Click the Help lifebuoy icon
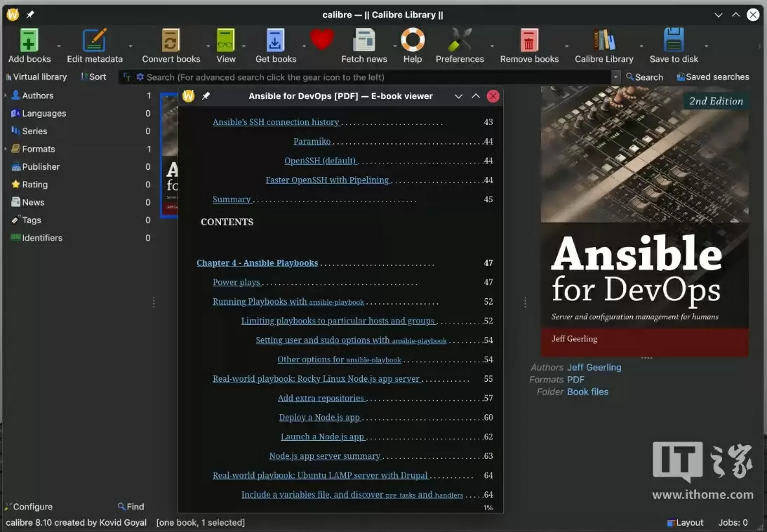This screenshot has width=767, height=532. [x=413, y=41]
